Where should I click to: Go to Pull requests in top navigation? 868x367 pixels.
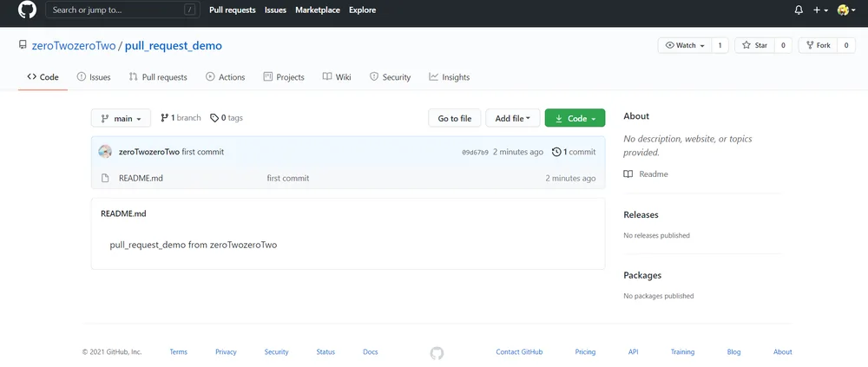[233, 10]
